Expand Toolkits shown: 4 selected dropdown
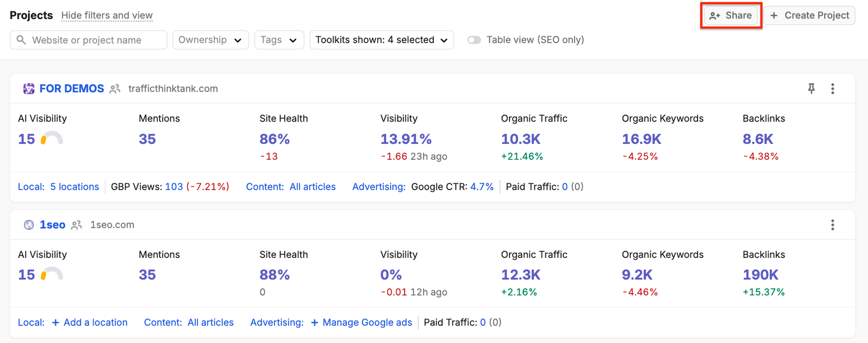868x343 pixels. [x=382, y=40]
